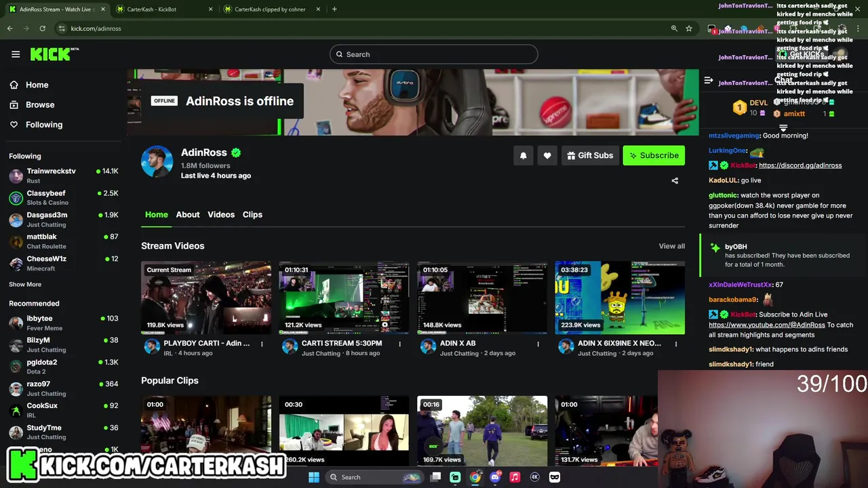Viewport: 868px width, 488px height.
Task: Open ibbytee recommended channel
Action: tap(64, 323)
